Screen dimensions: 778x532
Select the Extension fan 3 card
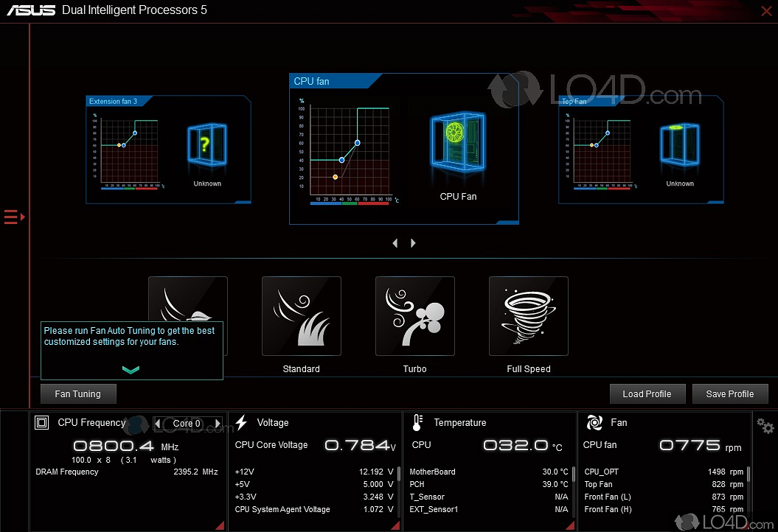click(168, 150)
